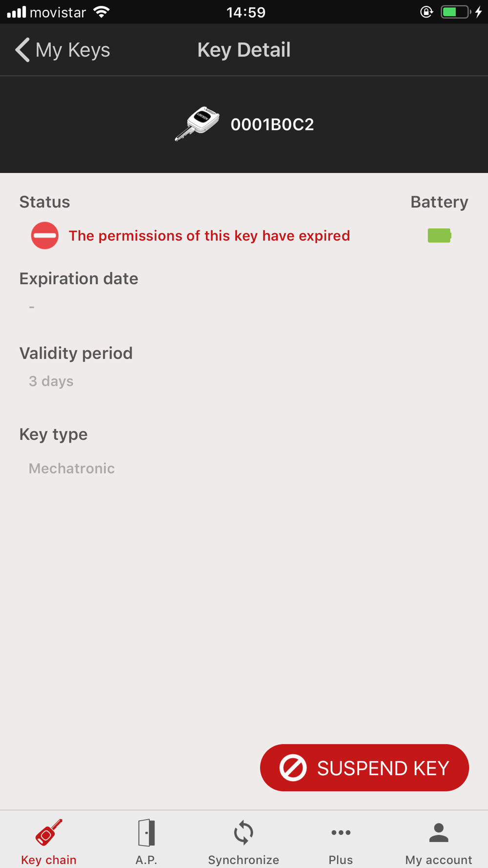This screenshot has width=488, height=868.
Task: Tap the Mechatronic key type value
Action: coord(72,468)
